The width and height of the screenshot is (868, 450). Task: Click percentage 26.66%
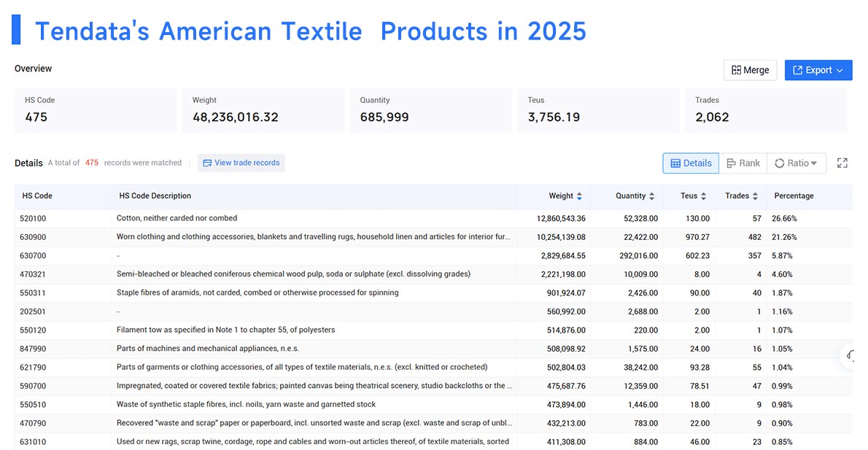click(x=784, y=219)
